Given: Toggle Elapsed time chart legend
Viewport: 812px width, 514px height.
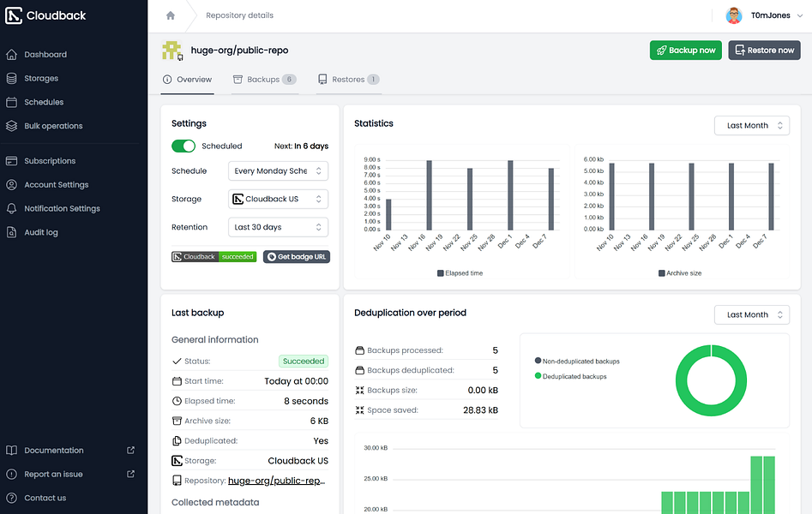Looking at the screenshot, I should 460,273.
